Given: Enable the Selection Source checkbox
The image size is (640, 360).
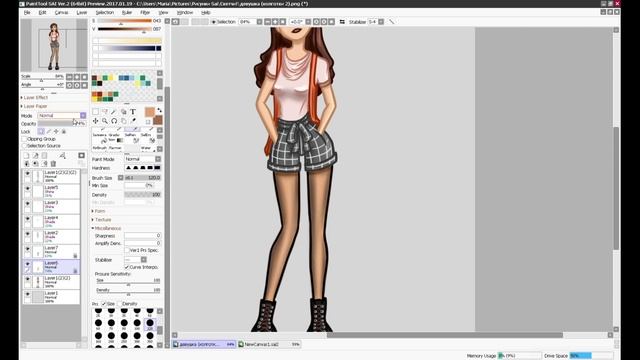Looking at the screenshot, I should point(24,146).
